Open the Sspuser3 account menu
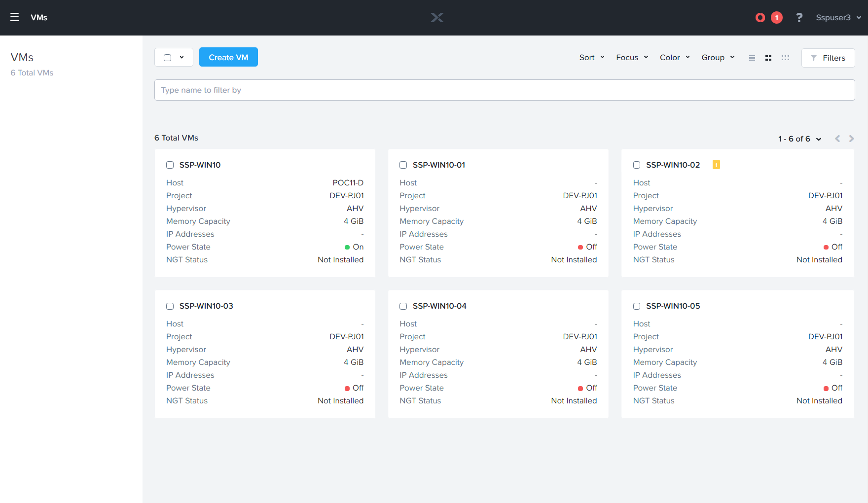This screenshot has width=868, height=503. click(837, 17)
